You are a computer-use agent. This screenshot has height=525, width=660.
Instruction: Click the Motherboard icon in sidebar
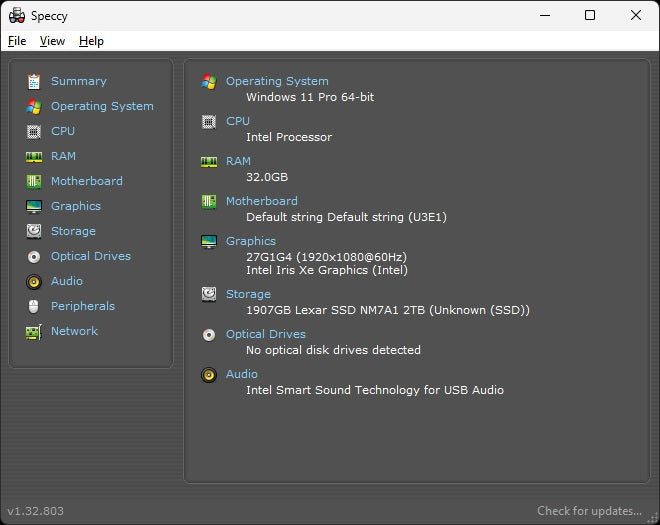click(x=34, y=181)
